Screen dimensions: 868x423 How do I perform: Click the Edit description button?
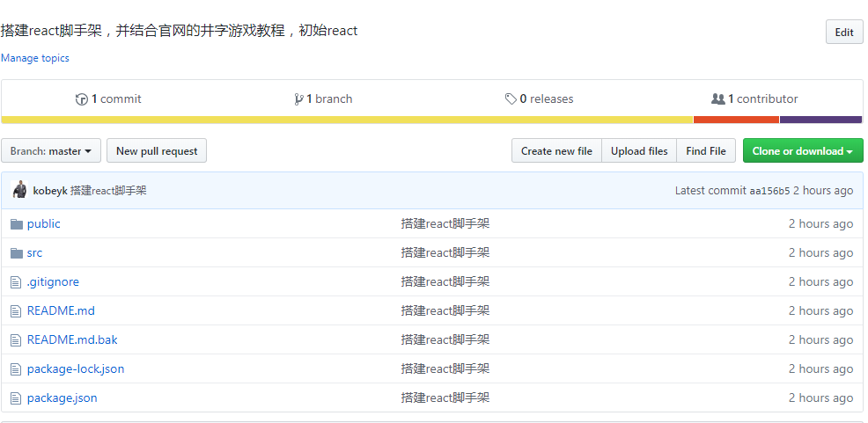coord(844,32)
